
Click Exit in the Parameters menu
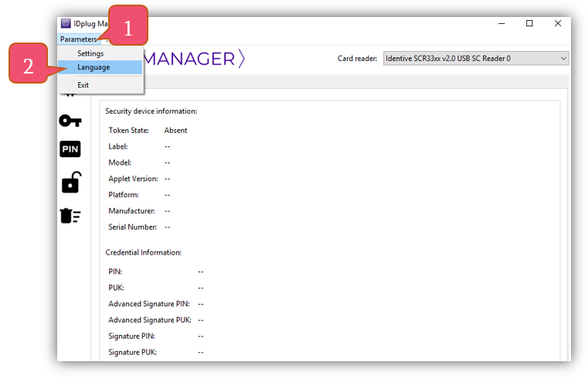coord(83,85)
